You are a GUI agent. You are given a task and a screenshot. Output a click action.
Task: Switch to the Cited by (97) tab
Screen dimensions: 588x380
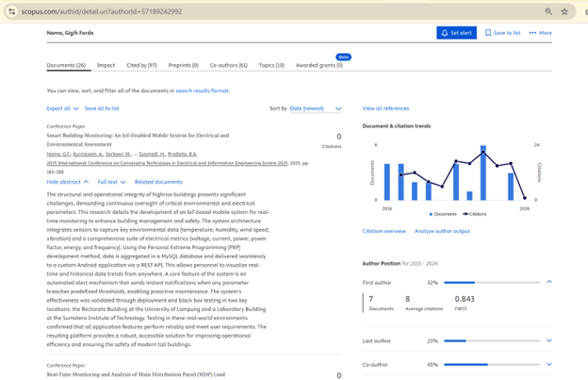click(142, 65)
